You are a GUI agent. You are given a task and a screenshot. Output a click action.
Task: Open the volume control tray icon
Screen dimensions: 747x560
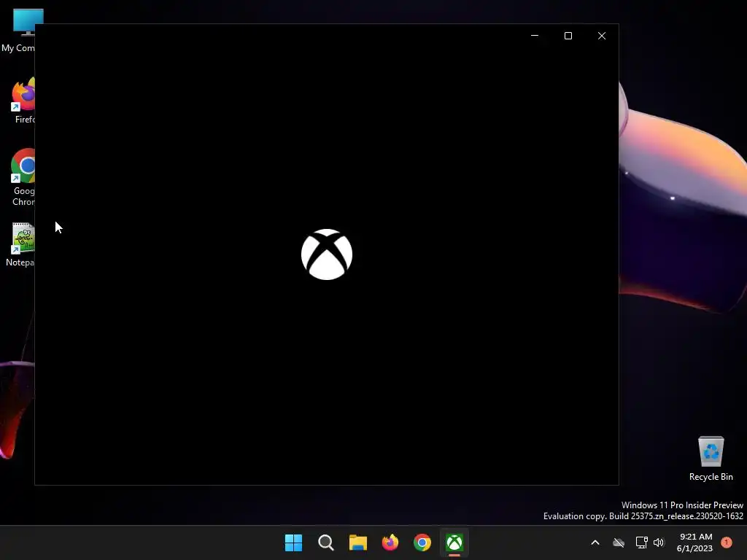tap(659, 542)
